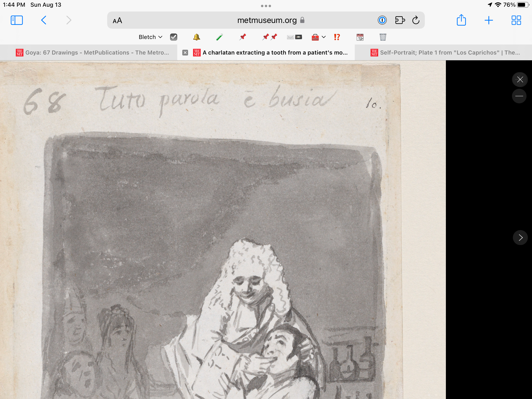Open the AA reader view menu
This screenshot has height=399, width=532.
click(x=117, y=21)
